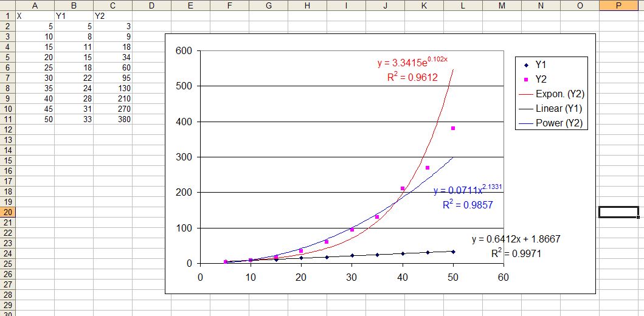Click cell A7 with value 30
The width and height of the screenshot is (644, 316).
click(35, 78)
